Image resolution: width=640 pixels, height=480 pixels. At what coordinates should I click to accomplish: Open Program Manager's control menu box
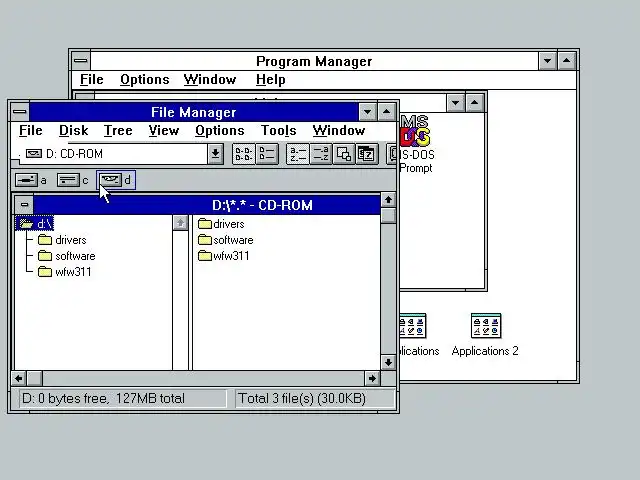(81, 61)
